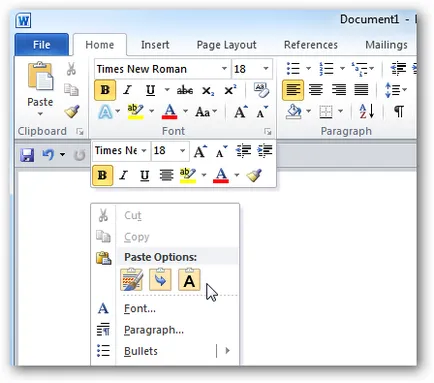This screenshot has height=383, width=434.
Task: Open the Font dialog launcher
Action: tap(267, 132)
